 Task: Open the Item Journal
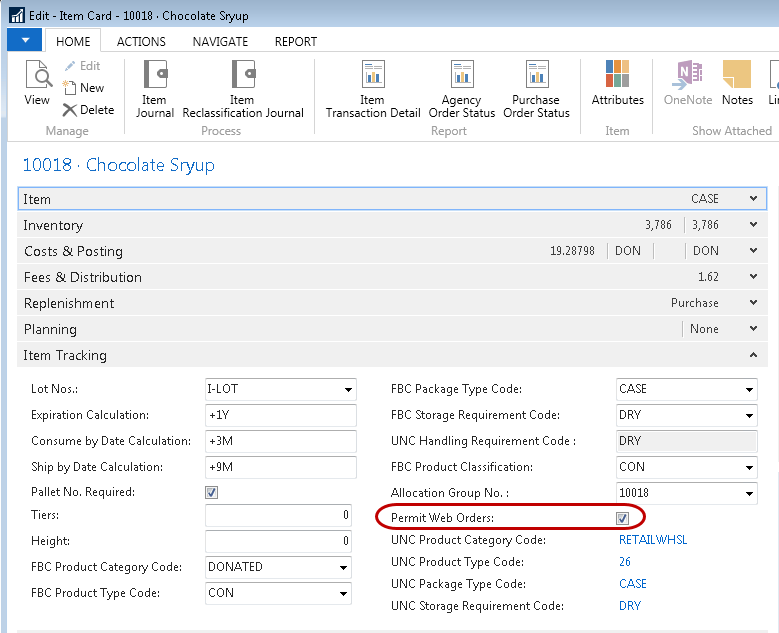coord(154,89)
